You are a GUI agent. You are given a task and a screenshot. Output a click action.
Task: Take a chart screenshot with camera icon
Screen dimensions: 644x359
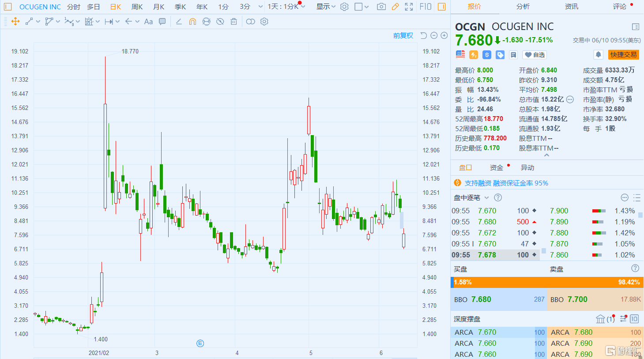click(x=381, y=7)
